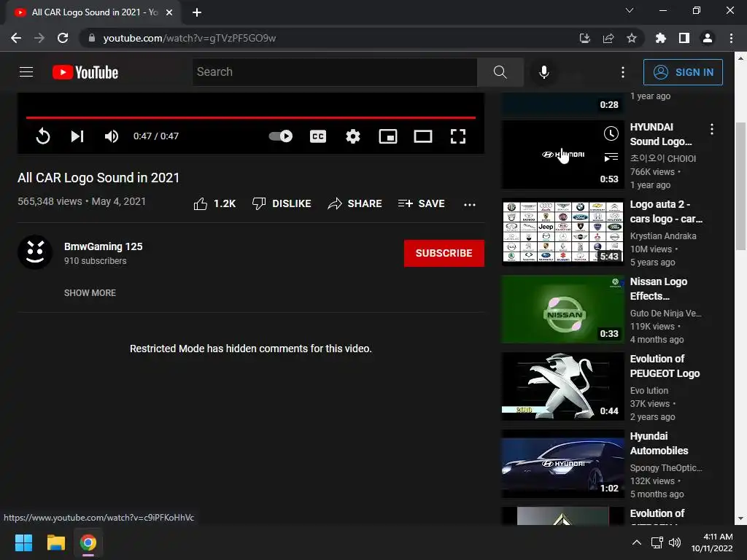The image size is (747, 560).
Task: Click the Evo lution channel name
Action: click(649, 391)
